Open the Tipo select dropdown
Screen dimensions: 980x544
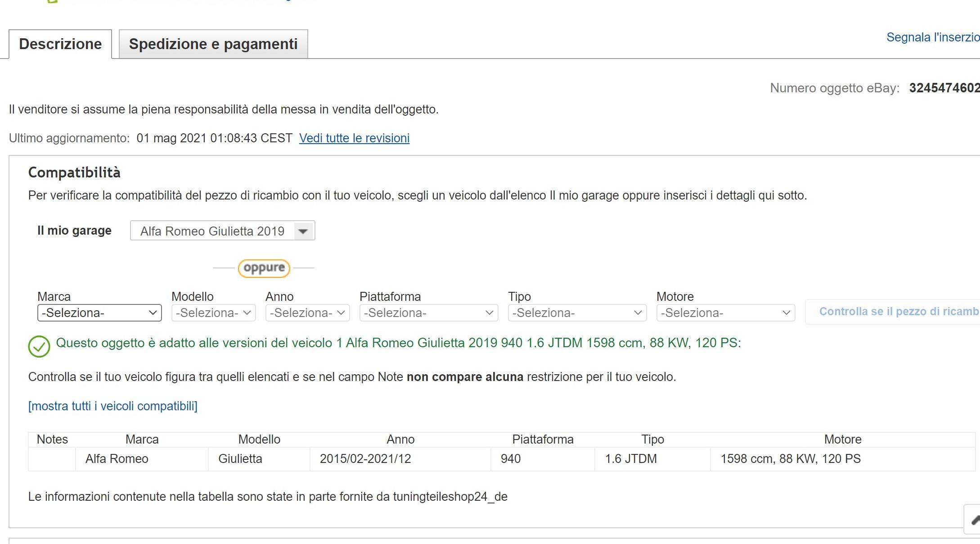(577, 313)
